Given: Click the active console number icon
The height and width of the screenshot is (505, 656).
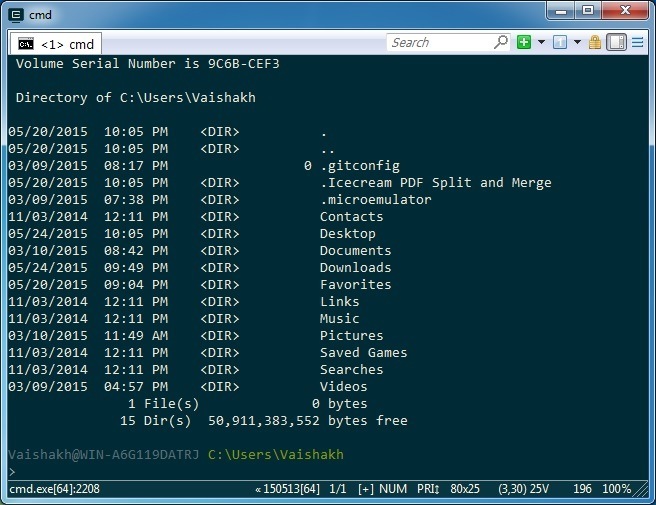Looking at the screenshot, I should [x=560, y=42].
